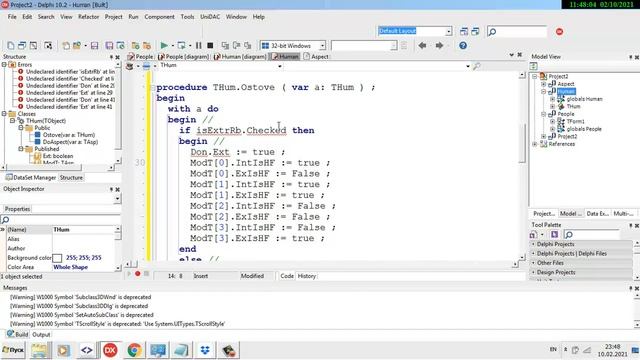Open the 32-bit Windows platform dropdown
The height and width of the screenshot is (360, 640).
coord(322,45)
